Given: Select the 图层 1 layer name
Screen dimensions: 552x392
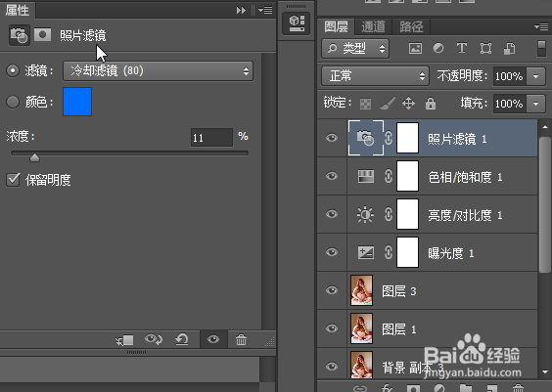Looking at the screenshot, I should [399, 329].
